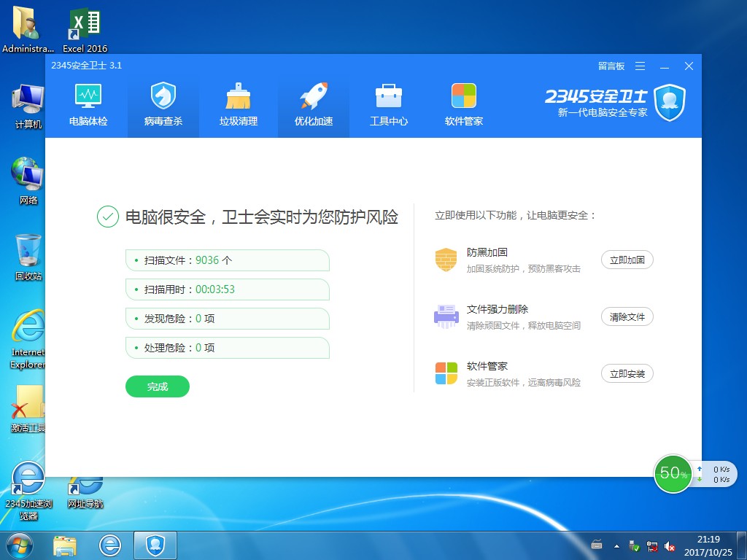Click the 立即加固 button

pos(627,260)
